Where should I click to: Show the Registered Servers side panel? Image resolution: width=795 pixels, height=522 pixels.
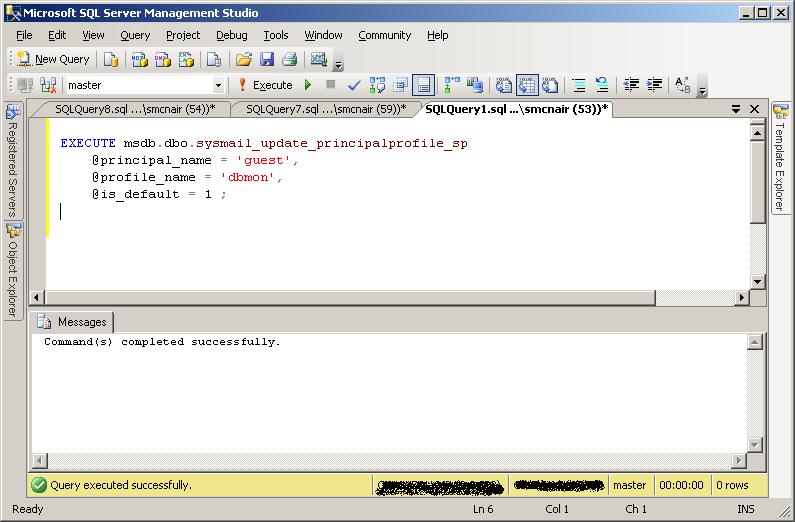coord(13,161)
